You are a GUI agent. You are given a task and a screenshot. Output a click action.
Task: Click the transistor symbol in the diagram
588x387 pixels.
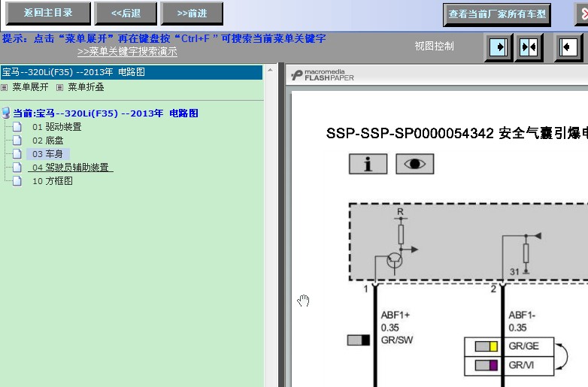point(394,260)
